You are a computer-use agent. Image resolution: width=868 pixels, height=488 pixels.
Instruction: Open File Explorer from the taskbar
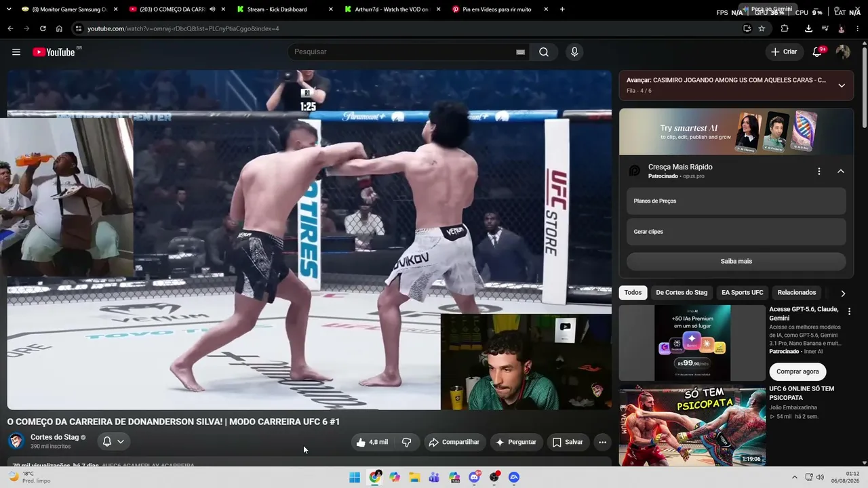tap(414, 477)
